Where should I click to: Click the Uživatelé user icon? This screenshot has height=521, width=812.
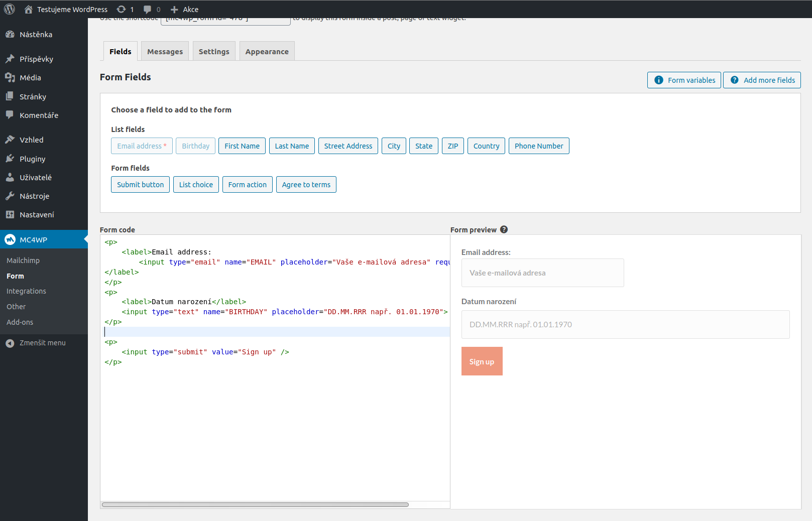click(10, 177)
